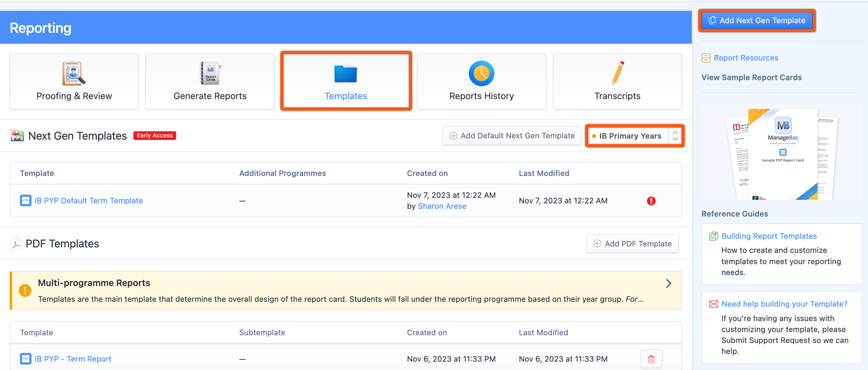Image resolution: width=868 pixels, height=370 pixels.
Task: Select the Templates tab
Action: [x=346, y=81]
